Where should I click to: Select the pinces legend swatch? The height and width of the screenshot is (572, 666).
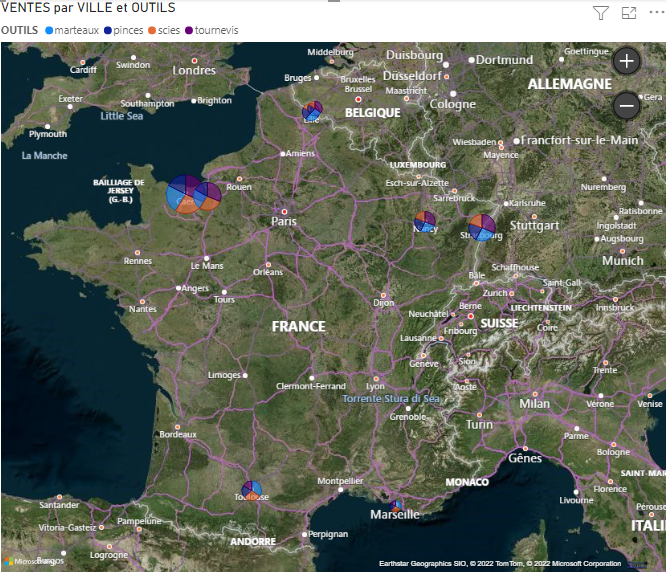point(107,31)
